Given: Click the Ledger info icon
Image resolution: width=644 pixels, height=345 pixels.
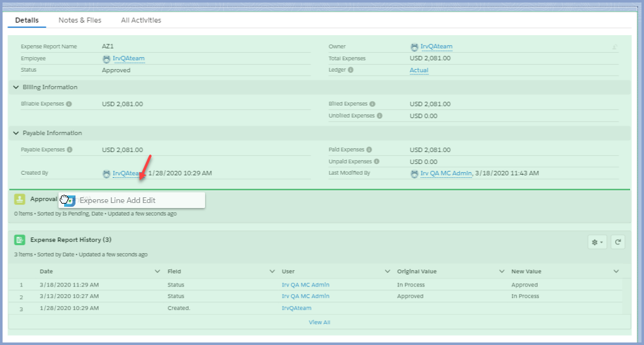Looking at the screenshot, I should point(351,70).
